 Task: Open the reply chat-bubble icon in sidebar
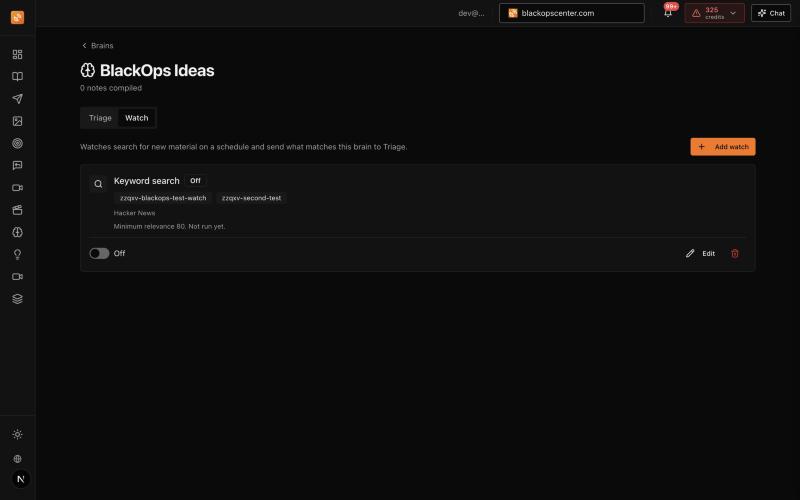(x=17, y=165)
